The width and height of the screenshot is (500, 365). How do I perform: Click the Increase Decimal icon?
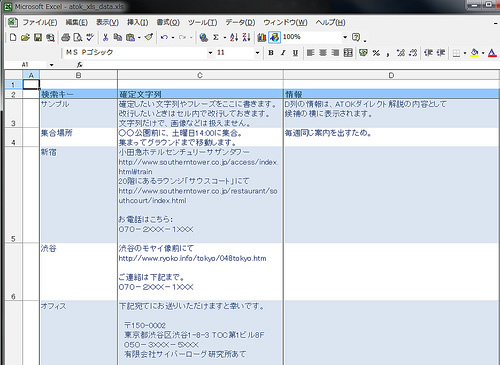click(x=401, y=53)
